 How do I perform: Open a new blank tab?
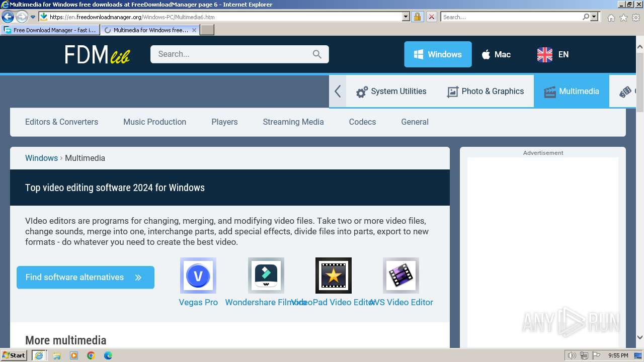click(207, 30)
